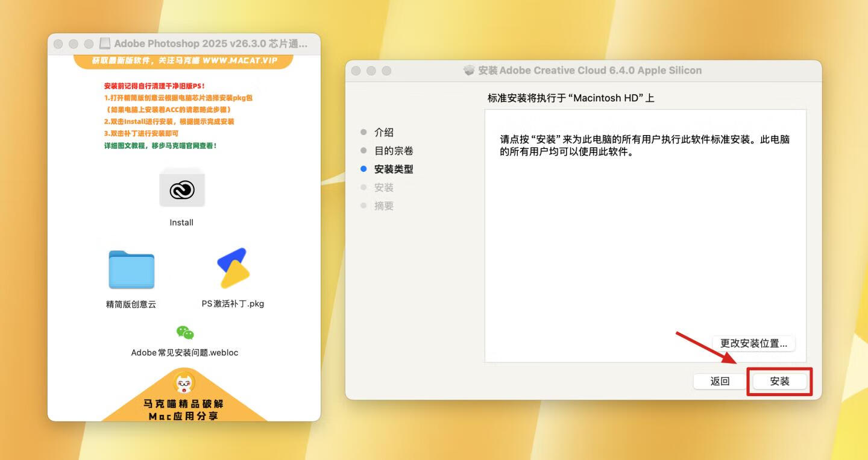868x460 pixels.
Task: Click the Install label under Creative Cloud icon
Action: (181, 222)
